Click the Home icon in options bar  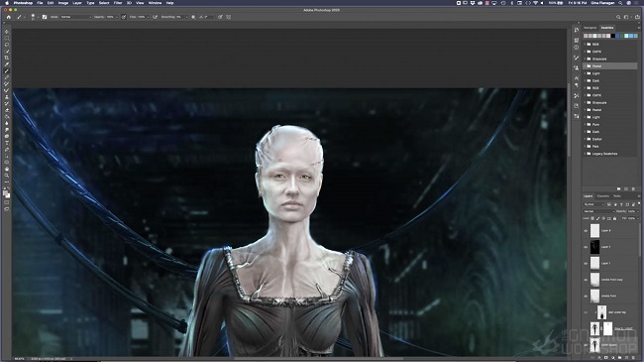pyautogui.click(x=8, y=17)
